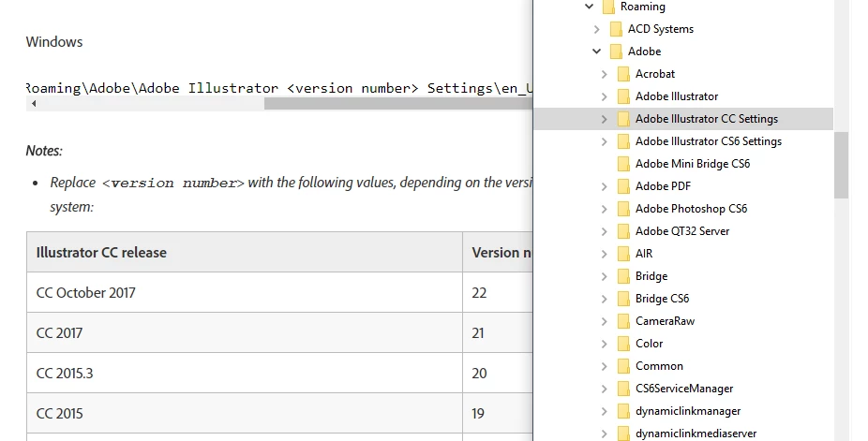The height and width of the screenshot is (441, 868).
Task: Click the Bridge folder icon
Action: (x=624, y=276)
